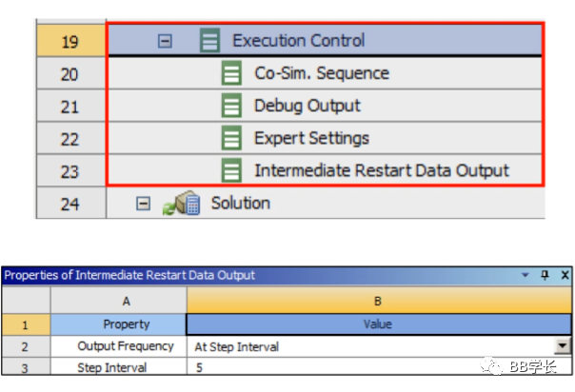Collapse the Solution tree node
This screenshot has width=575, height=392.
pos(142,204)
